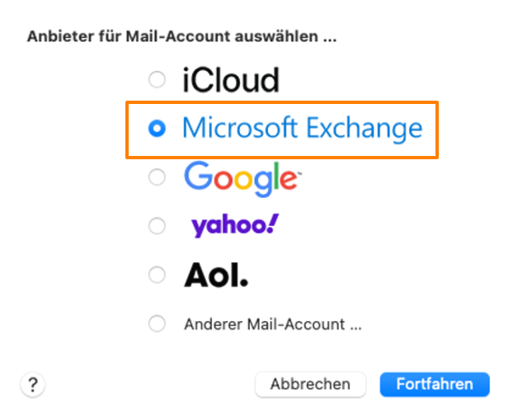This screenshot has height=420, width=513.
Task: Click the selected Microsoft Exchange radio button
Action: [x=157, y=129]
